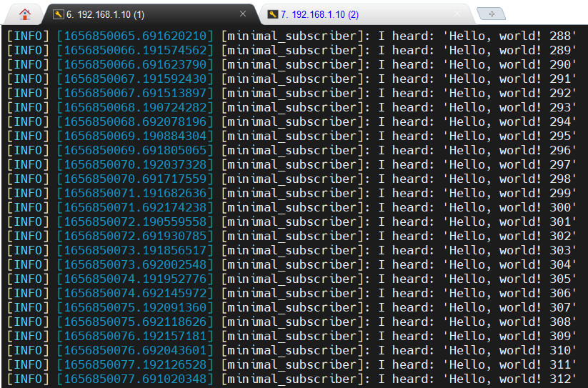Screen dimensions: 588x388
Task: Click timestamp 1656850073.191856517
Action: coord(135,250)
